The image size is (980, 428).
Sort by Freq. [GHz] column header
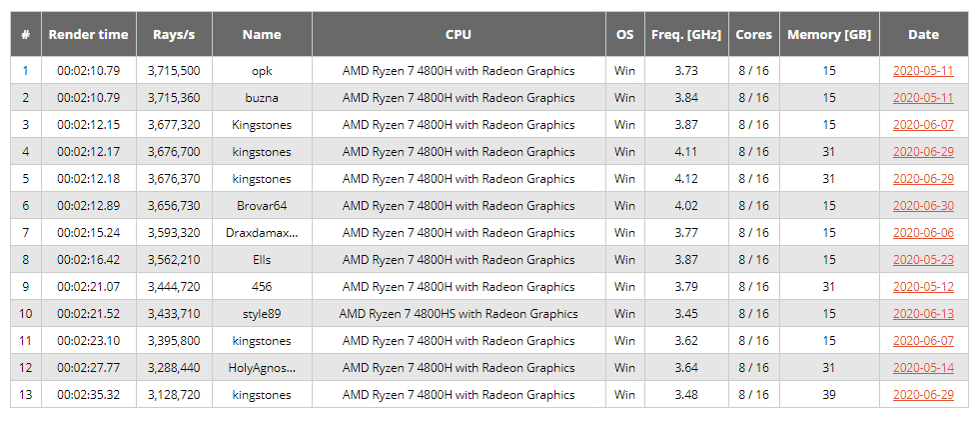tap(686, 34)
